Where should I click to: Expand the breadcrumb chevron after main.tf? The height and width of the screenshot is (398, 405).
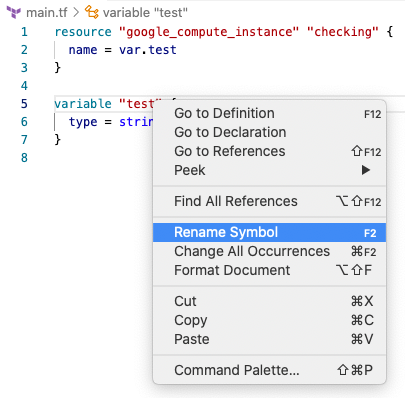coord(76,13)
